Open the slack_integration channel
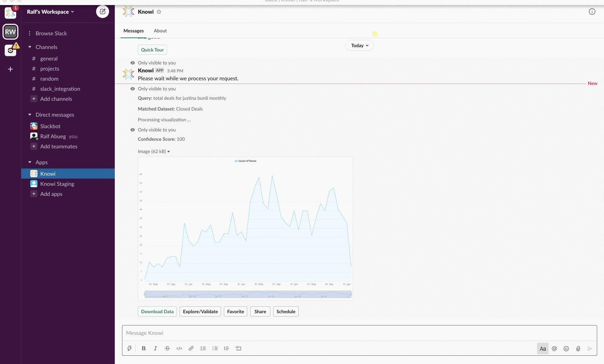The image size is (604, 364). (x=60, y=89)
